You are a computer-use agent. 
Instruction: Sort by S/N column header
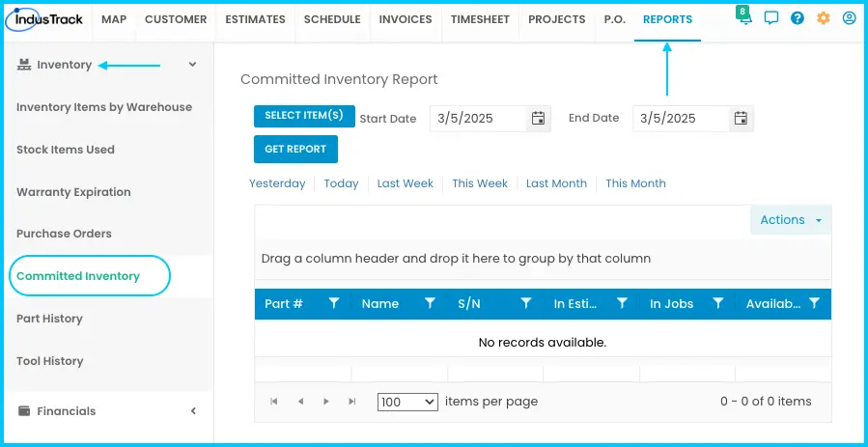pyautogui.click(x=469, y=304)
